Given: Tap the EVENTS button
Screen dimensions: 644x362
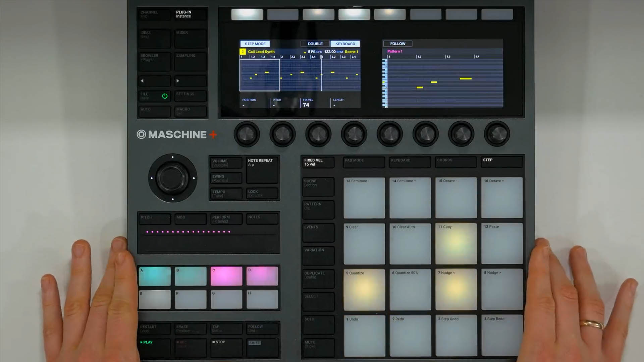Looking at the screenshot, I should click(318, 233).
